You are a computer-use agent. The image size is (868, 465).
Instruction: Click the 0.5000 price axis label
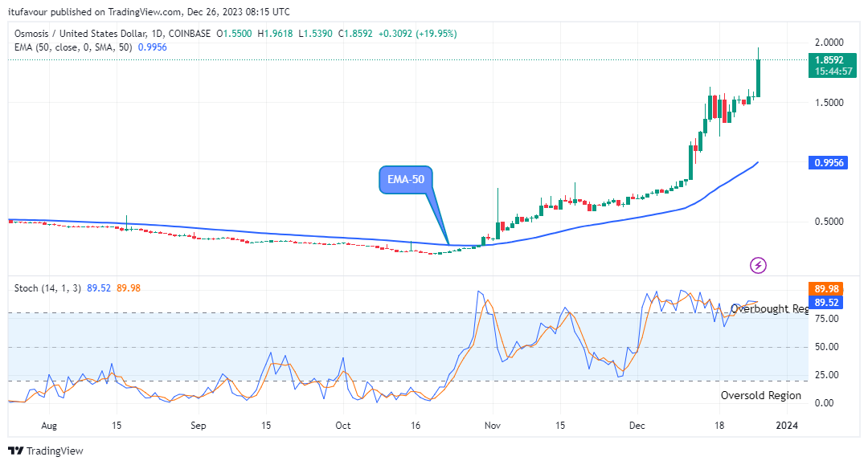point(829,222)
